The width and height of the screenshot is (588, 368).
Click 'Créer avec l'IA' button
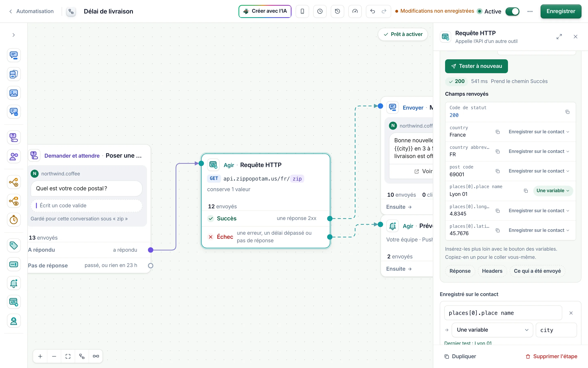coord(265,11)
